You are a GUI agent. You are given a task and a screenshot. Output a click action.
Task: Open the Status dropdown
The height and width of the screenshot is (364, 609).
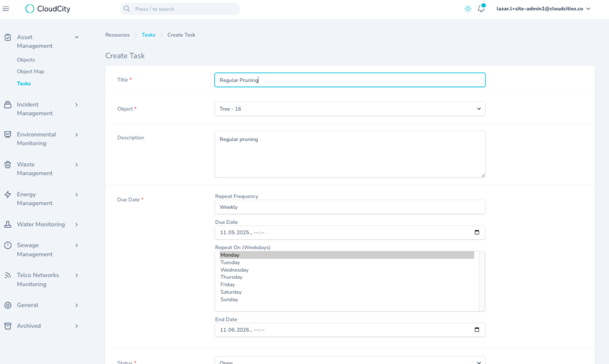click(350, 361)
